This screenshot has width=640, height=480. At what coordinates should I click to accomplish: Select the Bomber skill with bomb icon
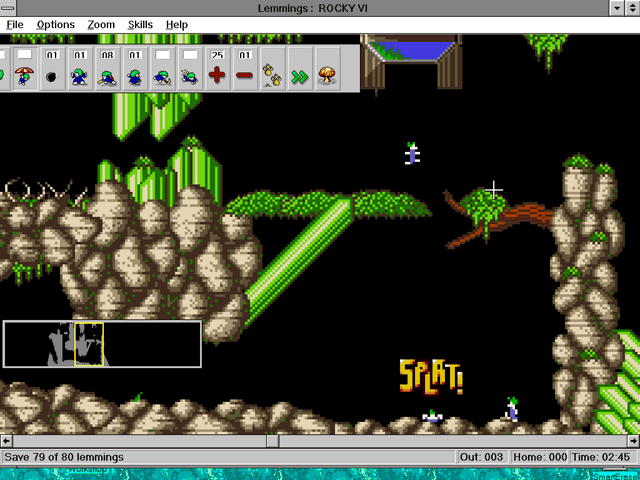(x=52, y=68)
